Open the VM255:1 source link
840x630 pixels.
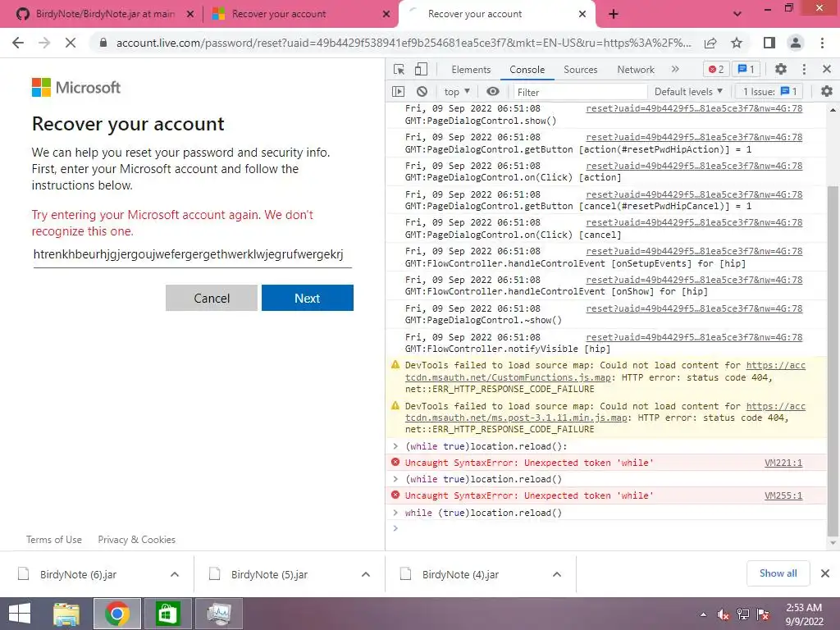[783, 496]
